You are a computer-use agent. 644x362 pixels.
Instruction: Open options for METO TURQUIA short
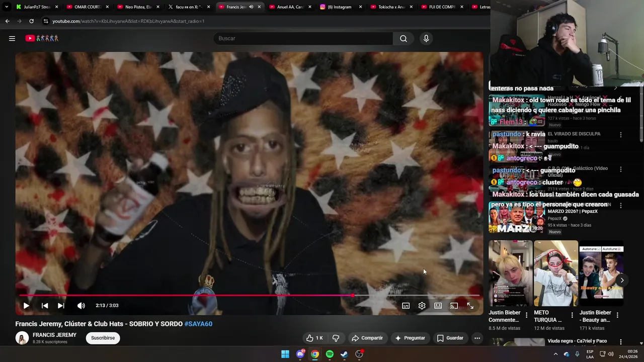(572, 315)
